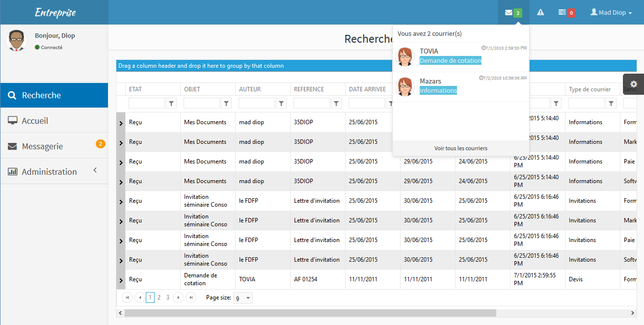Open Messagerie from the sidebar
644x325 pixels.
coord(42,146)
